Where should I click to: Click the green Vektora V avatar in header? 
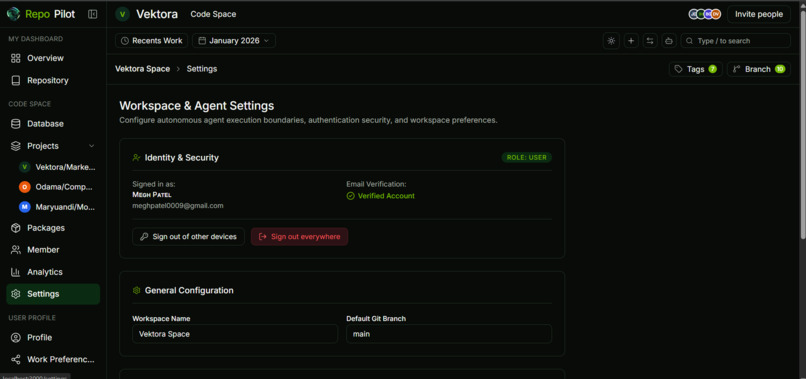coord(122,14)
